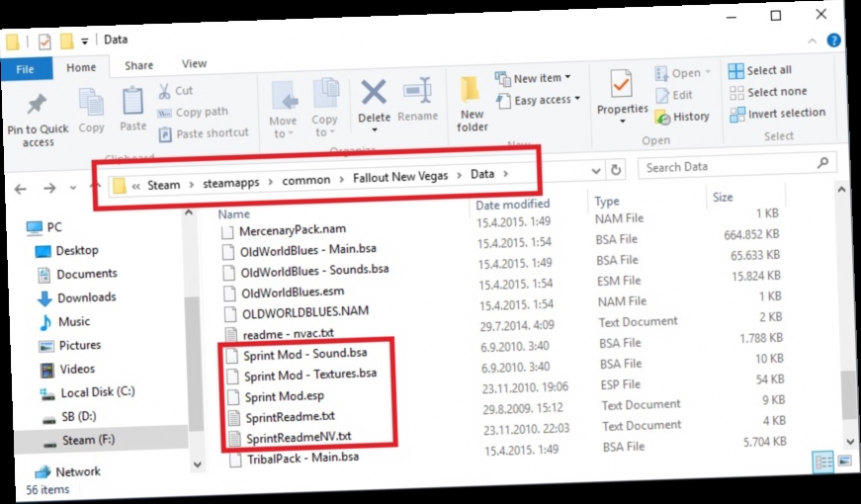Viewport: 861px width, 504px height.
Task: Open the address bar history dropdown
Action: (596, 171)
